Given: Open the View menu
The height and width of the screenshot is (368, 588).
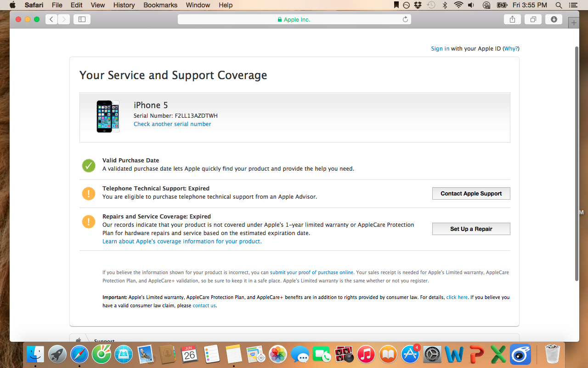Looking at the screenshot, I should (x=98, y=5).
